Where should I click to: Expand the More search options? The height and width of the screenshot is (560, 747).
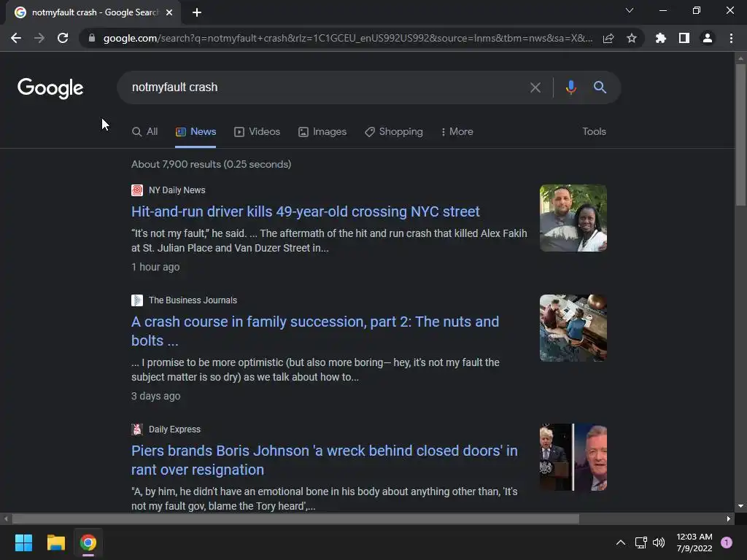[x=457, y=132]
